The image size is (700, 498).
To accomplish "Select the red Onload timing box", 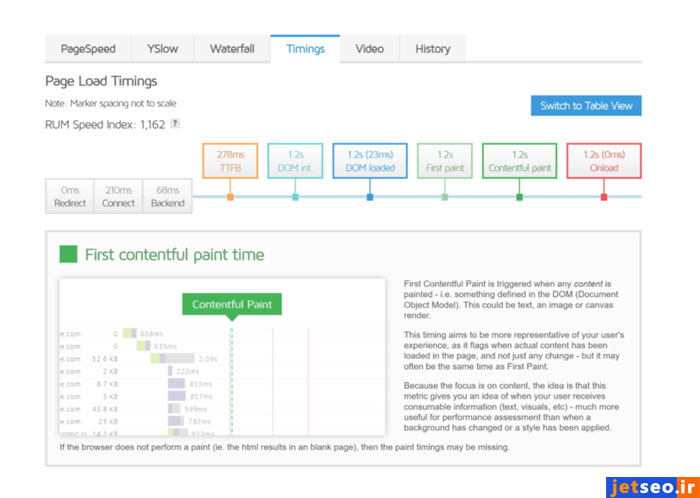I will coord(603,161).
